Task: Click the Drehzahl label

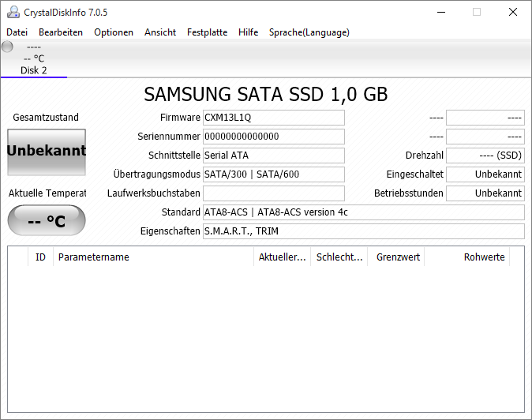Action: coord(425,156)
